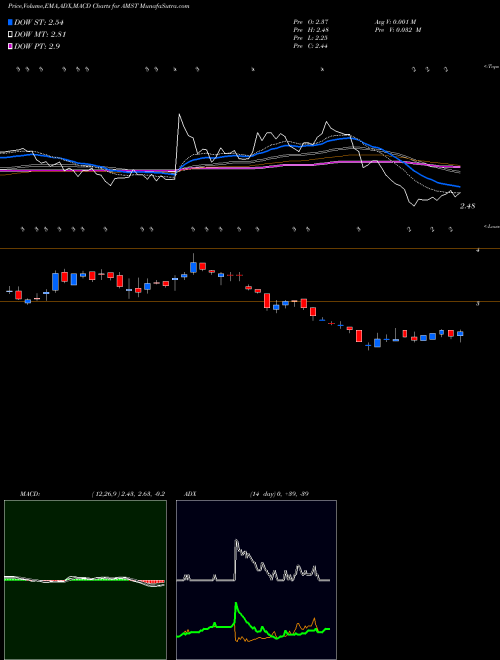Image resolution: width=500 pixels, height=660 pixels.
Task: Click the '<Lows' label at right edge
Action: point(491,226)
